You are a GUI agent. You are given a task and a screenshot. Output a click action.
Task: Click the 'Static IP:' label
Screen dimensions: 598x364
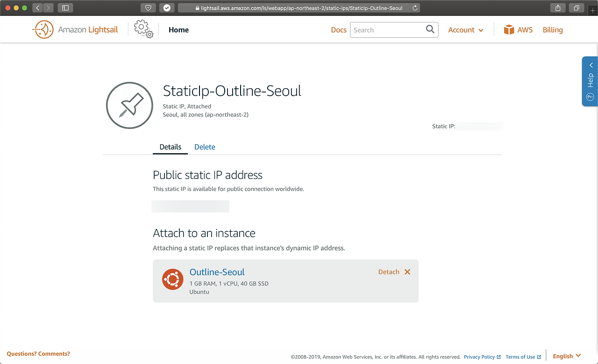tap(444, 126)
